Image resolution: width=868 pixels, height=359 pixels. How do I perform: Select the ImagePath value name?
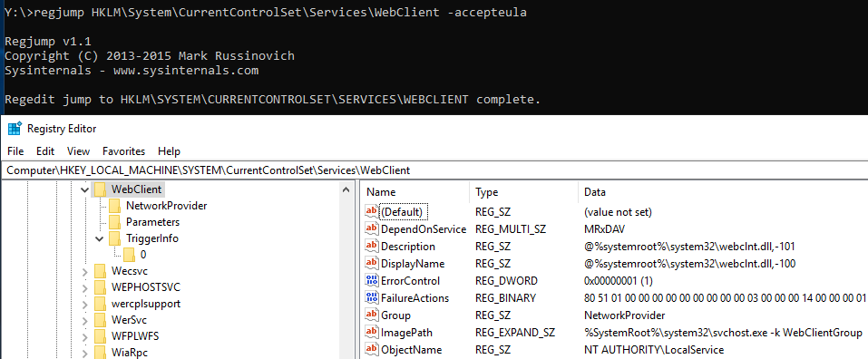[407, 333]
